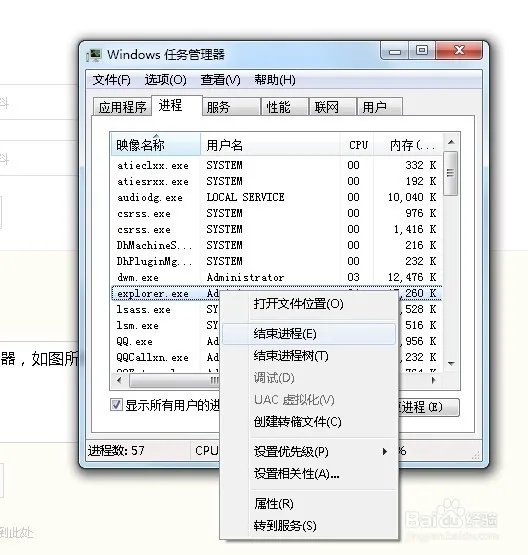Select the atiesrxx.exe process row

(x=276, y=181)
